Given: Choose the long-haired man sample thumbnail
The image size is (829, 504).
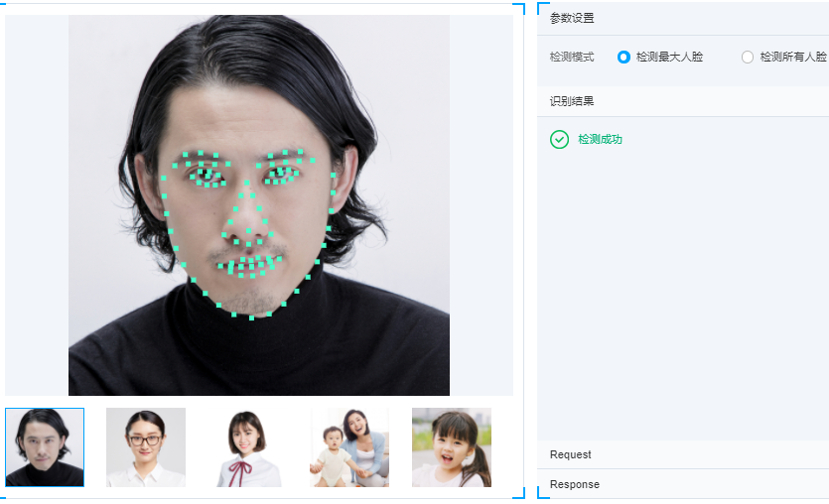Looking at the screenshot, I should pyautogui.click(x=45, y=446).
